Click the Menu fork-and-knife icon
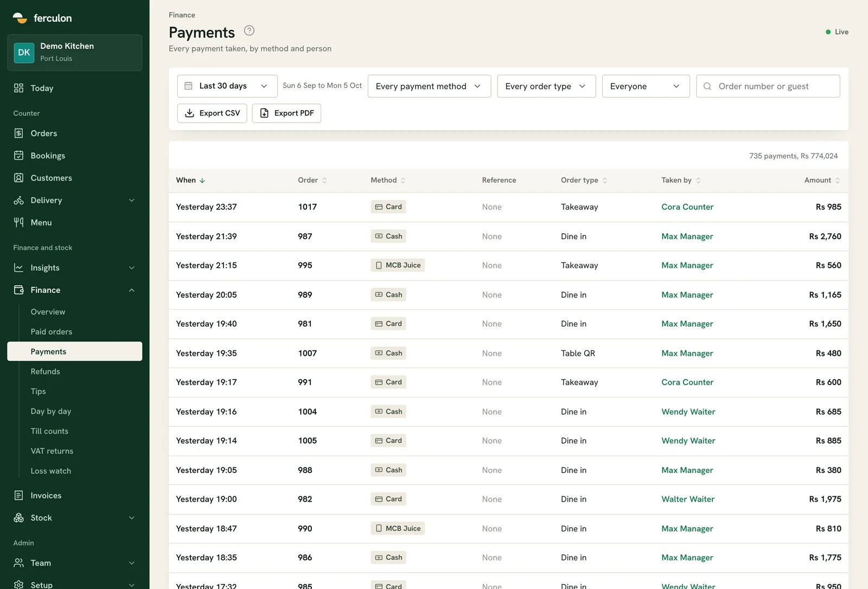Image resolution: width=868 pixels, height=589 pixels. pos(18,222)
